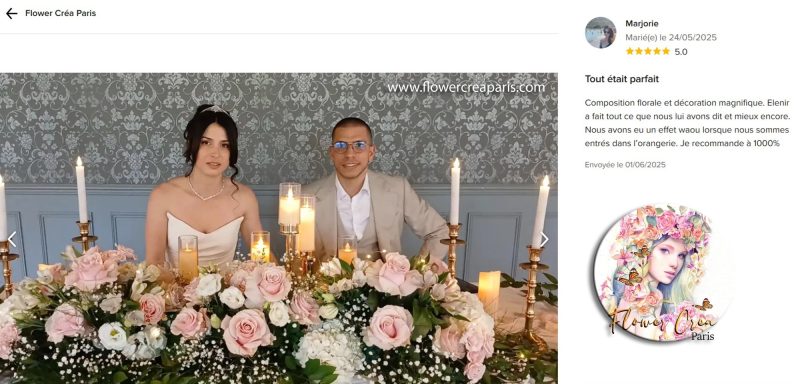The height and width of the screenshot is (384, 800).
Task: Advance to next photo with right chevron
Action: tap(544, 239)
